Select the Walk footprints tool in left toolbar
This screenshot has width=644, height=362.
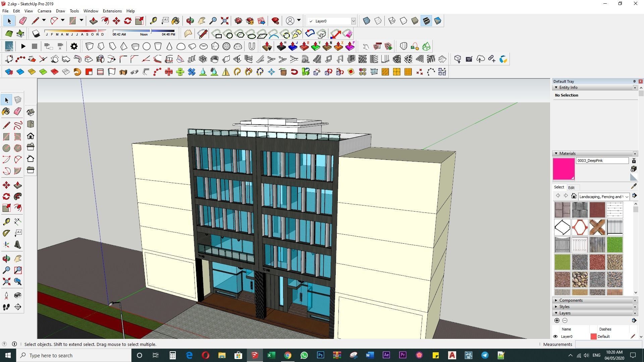pyautogui.click(x=6, y=307)
